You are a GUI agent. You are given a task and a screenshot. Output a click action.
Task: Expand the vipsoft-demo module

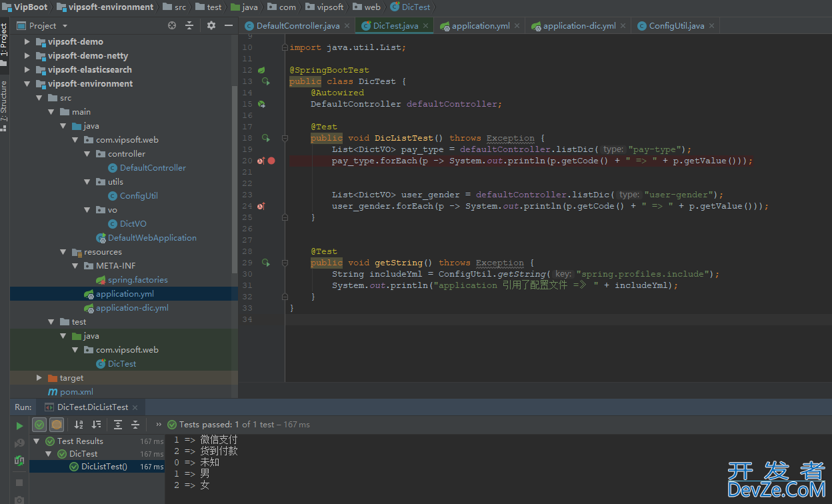pyautogui.click(x=27, y=41)
